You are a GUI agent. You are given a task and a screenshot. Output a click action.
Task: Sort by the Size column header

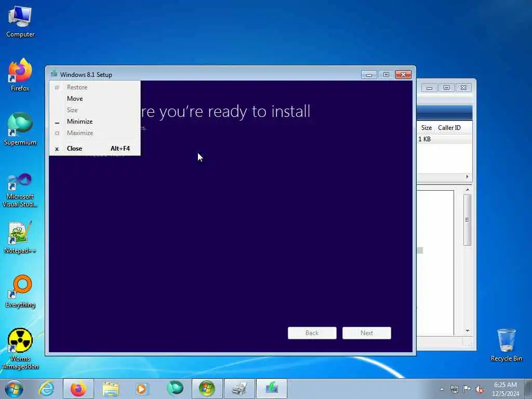(426, 128)
